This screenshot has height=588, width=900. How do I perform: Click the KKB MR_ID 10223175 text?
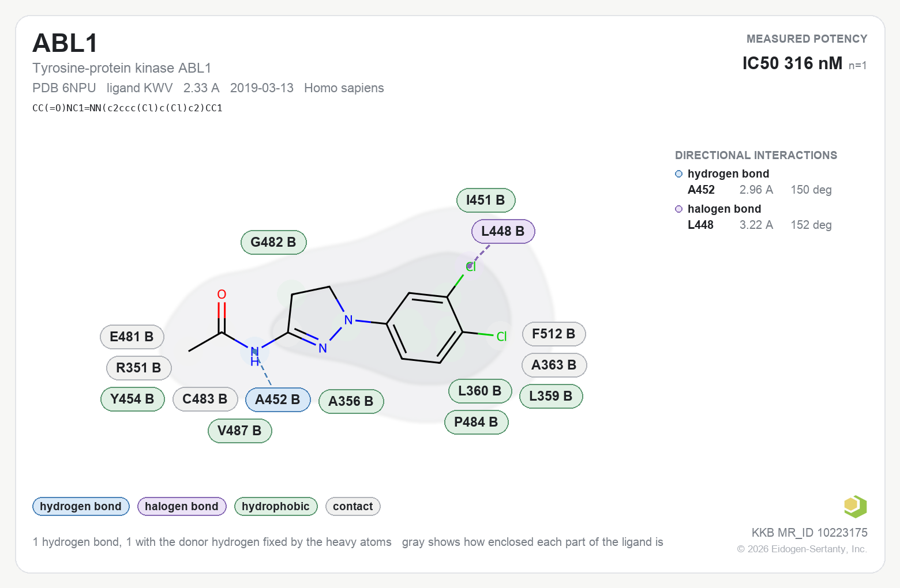pyautogui.click(x=809, y=533)
